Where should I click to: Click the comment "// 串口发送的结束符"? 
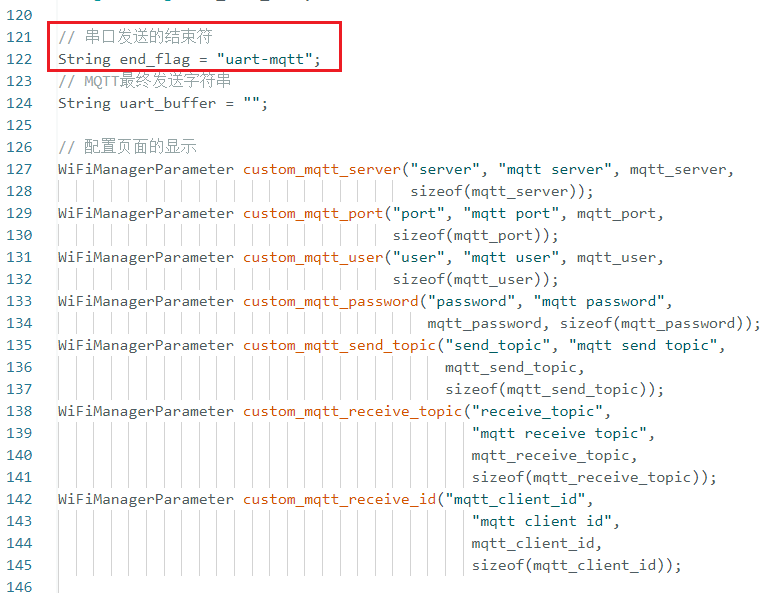(135, 37)
